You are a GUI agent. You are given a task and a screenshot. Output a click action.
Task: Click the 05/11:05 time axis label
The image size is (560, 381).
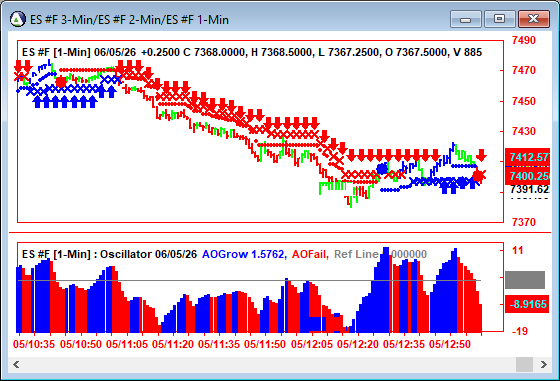click(127, 345)
